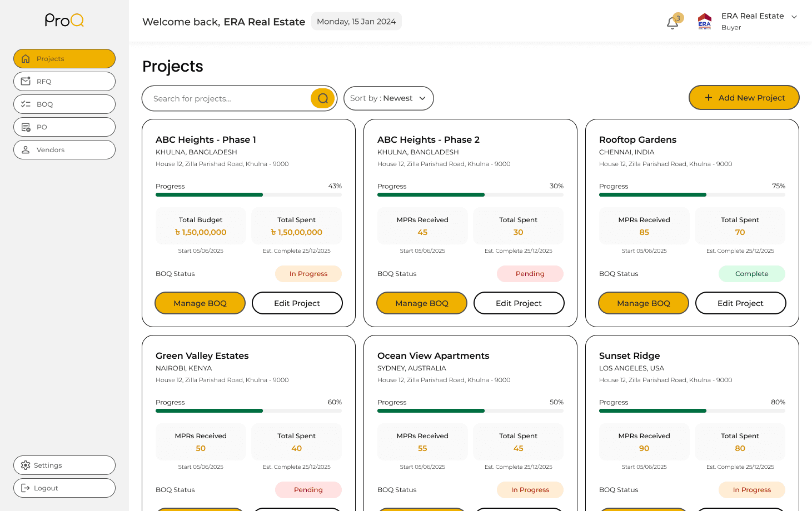Image resolution: width=812 pixels, height=511 pixels.
Task: Click the 'NAIROBI, KENYA' location text
Action: 184,368
